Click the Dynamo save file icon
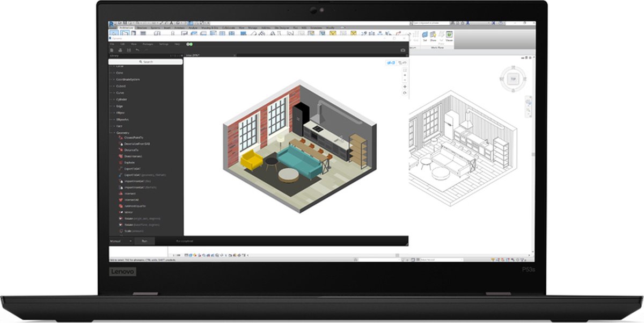The height and width of the screenshot is (323, 644). coord(128,50)
